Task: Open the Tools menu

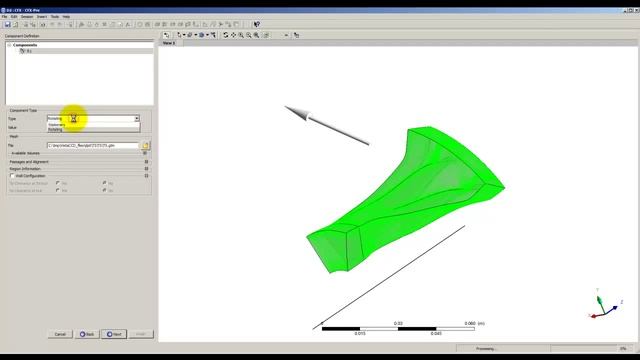Action: pyautogui.click(x=55, y=17)
